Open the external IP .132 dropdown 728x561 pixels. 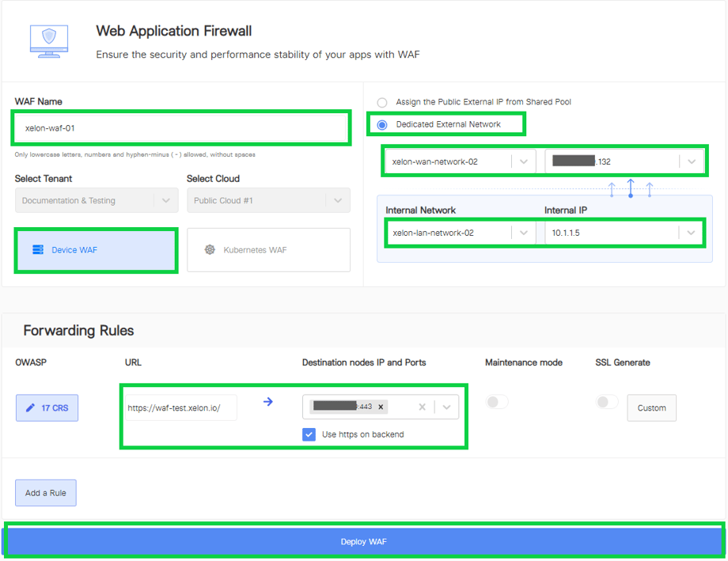click(624, 161)
